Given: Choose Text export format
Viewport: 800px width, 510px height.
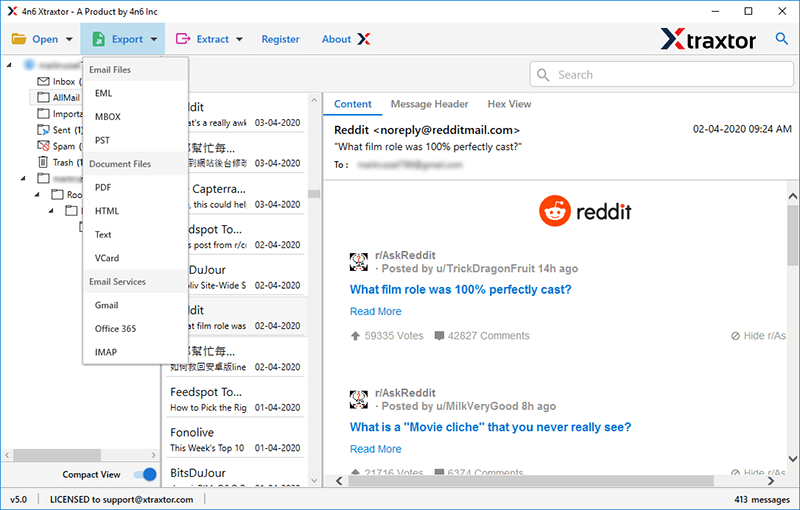Looking at the screenshot, I should (x=135, y=235).
